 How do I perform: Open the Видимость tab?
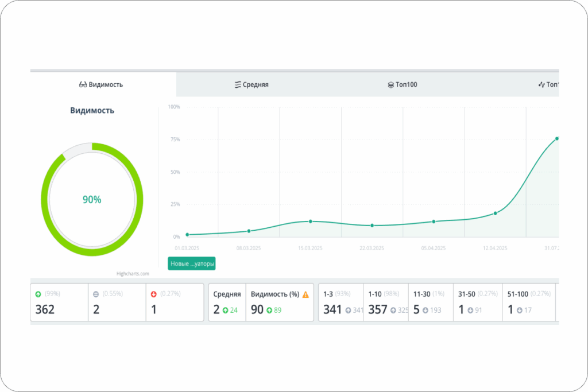(x=103, y=84)
